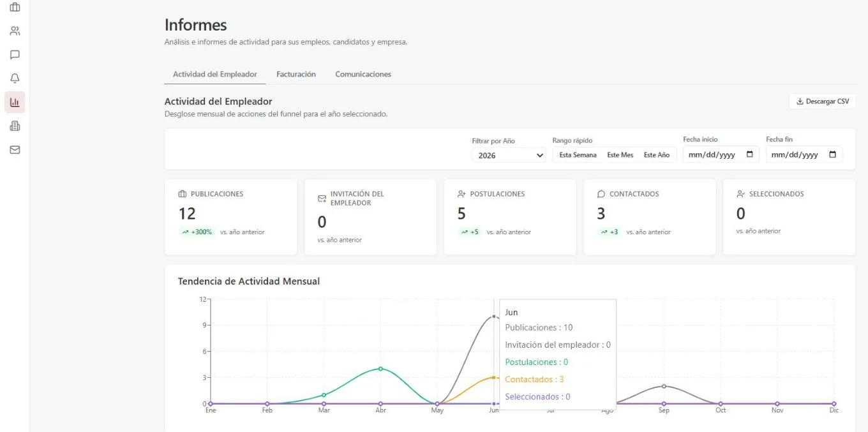Show notifications using the bell icon
Viewport: 868px width, 432px height.
pos(15,78)
